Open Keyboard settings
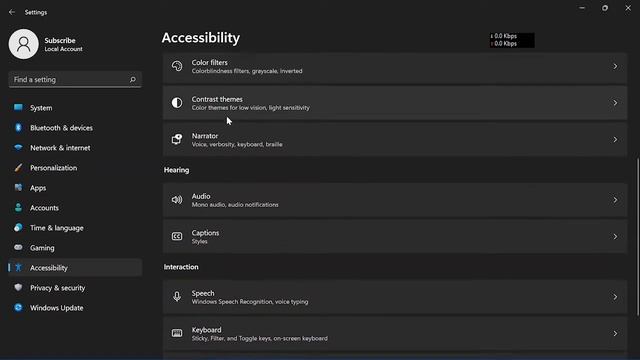640x360 pixels. pyautogui.click(x=395, y=333)
